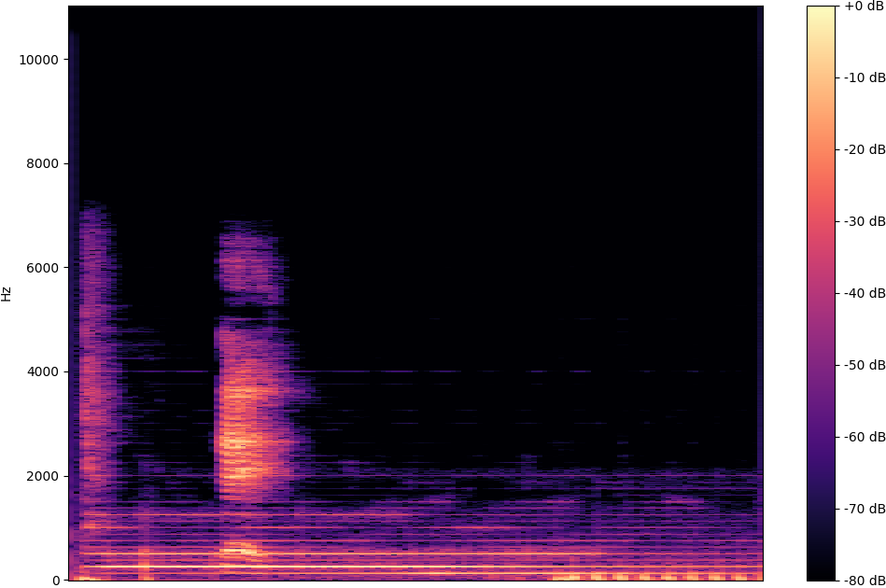Click the +0 dB colorbar label
This screenshot has height=588, width=886.
click(x=865, y=7)
